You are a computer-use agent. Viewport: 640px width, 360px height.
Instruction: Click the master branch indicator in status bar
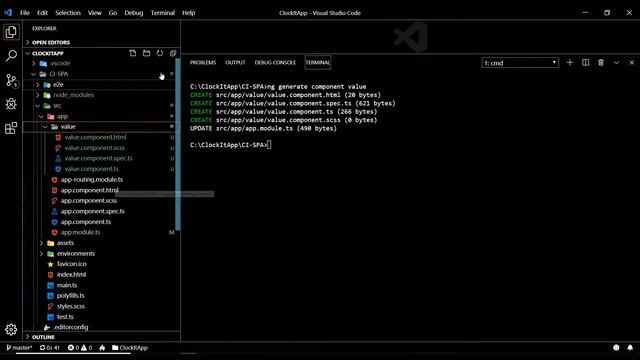tap(19, 348)
